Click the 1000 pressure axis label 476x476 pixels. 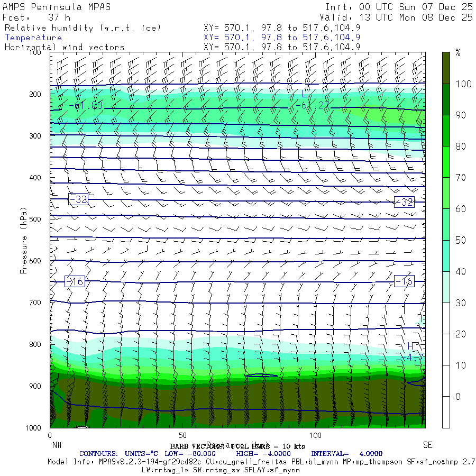coord(33,428)
